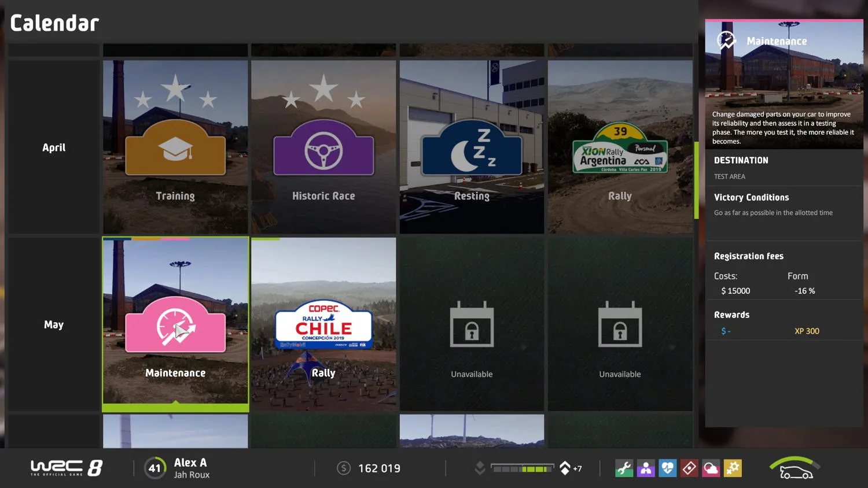Click the pink weather cloud icon
Viewport: 868px width, 488px height.
pos(711,468)
